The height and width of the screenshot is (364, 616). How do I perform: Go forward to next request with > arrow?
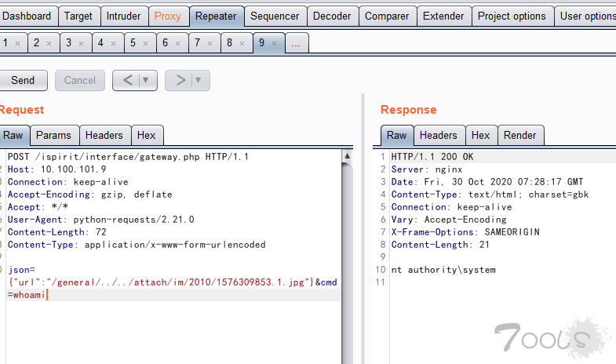click(180, 81)
